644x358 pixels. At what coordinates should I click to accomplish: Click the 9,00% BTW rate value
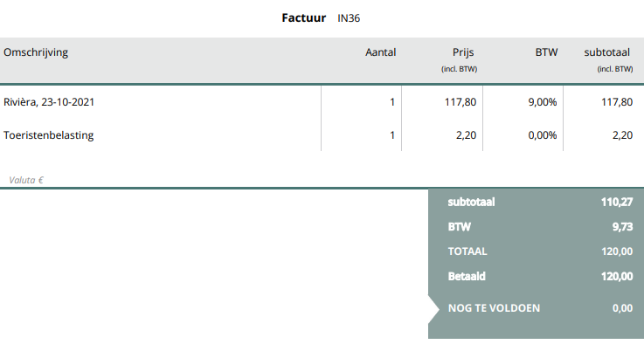(543, 102)
